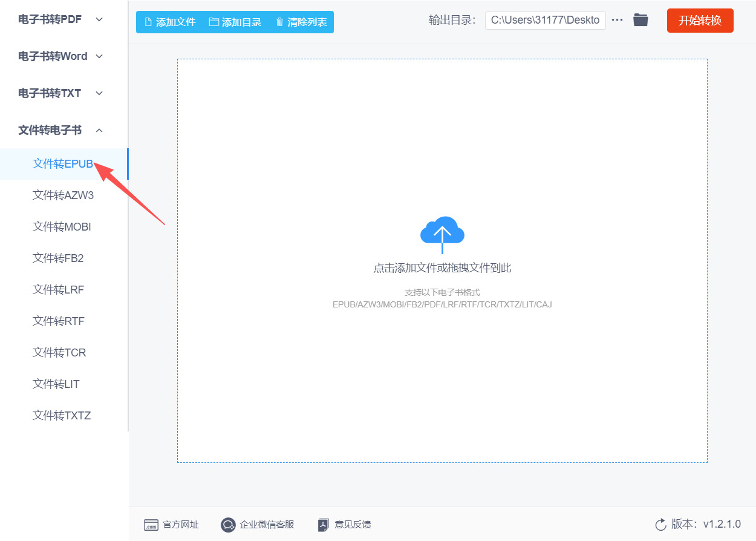This screenshot has height=541, width=756.
Task: Click the Add Directory folder icon
Action: 213,22
